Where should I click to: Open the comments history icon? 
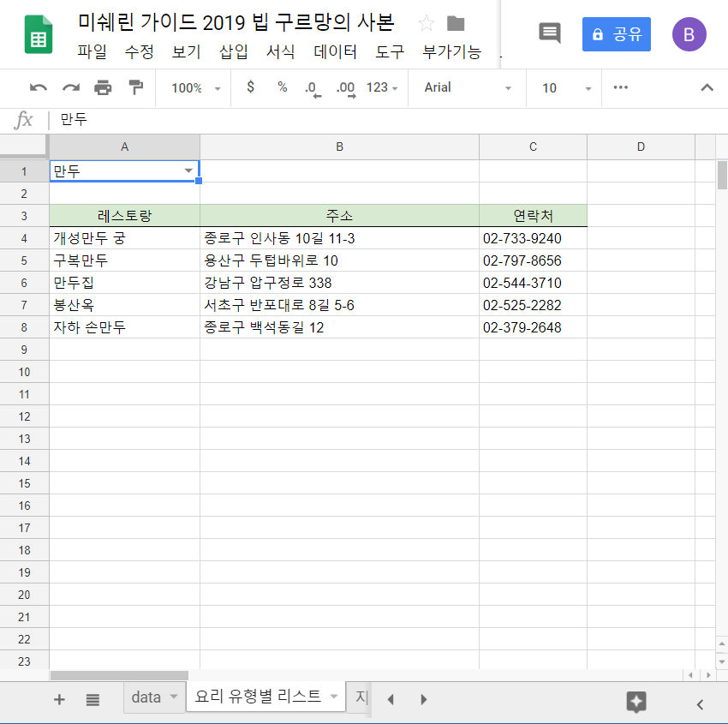(x=549, y=33)
